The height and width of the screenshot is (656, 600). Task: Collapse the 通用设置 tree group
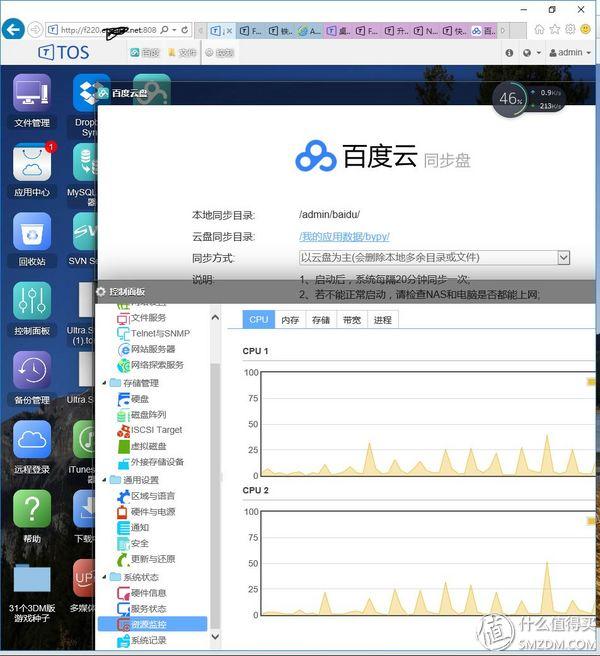[x=104, y=480]
